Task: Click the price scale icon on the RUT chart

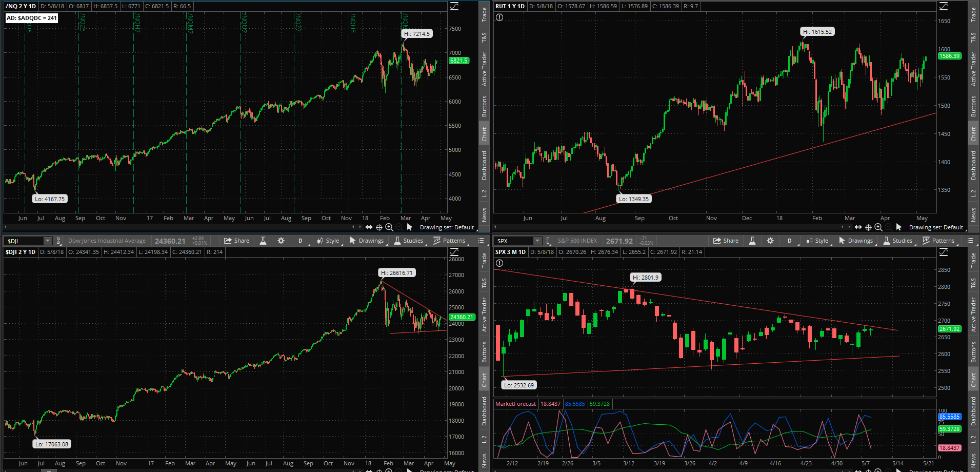Action: pos(944,6)
